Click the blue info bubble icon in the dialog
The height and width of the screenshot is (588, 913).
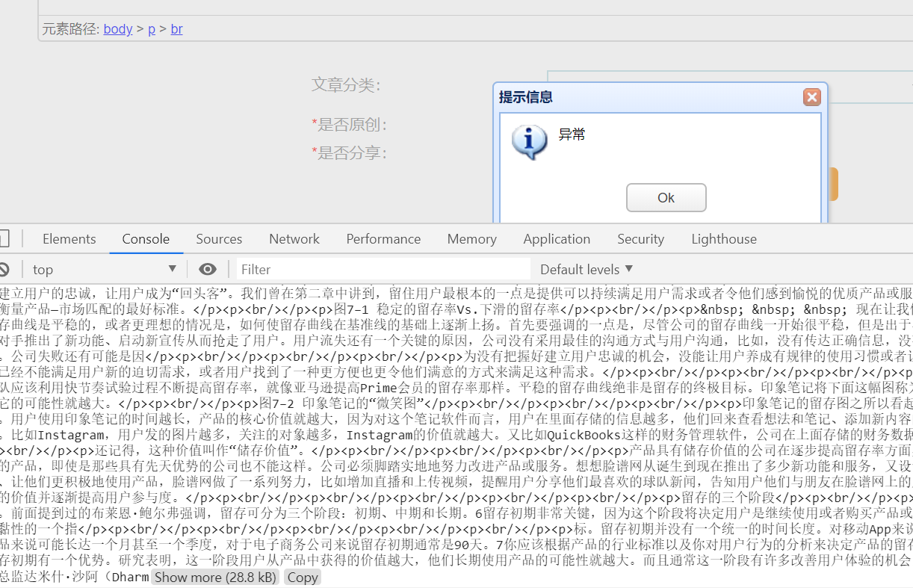[x=529, y=142]
